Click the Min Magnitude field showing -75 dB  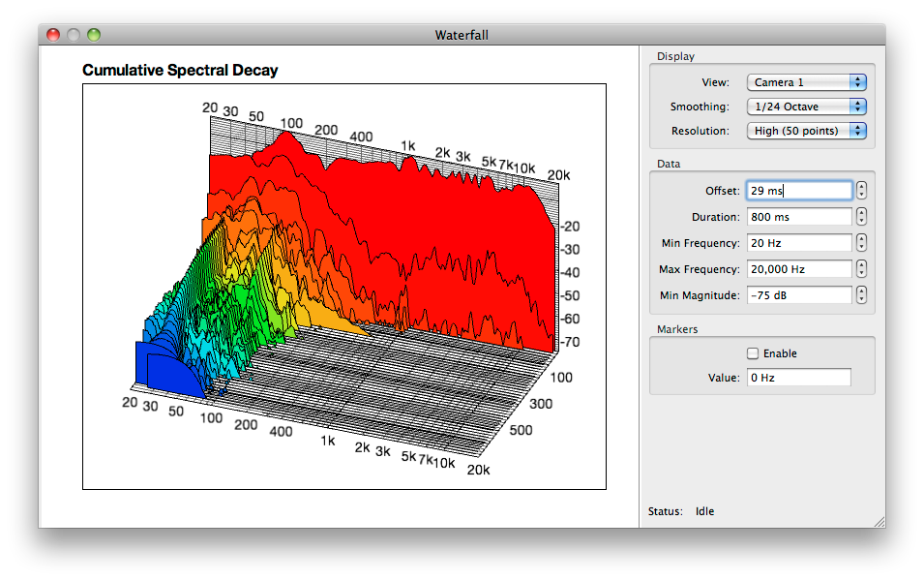pyautogui.click(x=799, y=295)
